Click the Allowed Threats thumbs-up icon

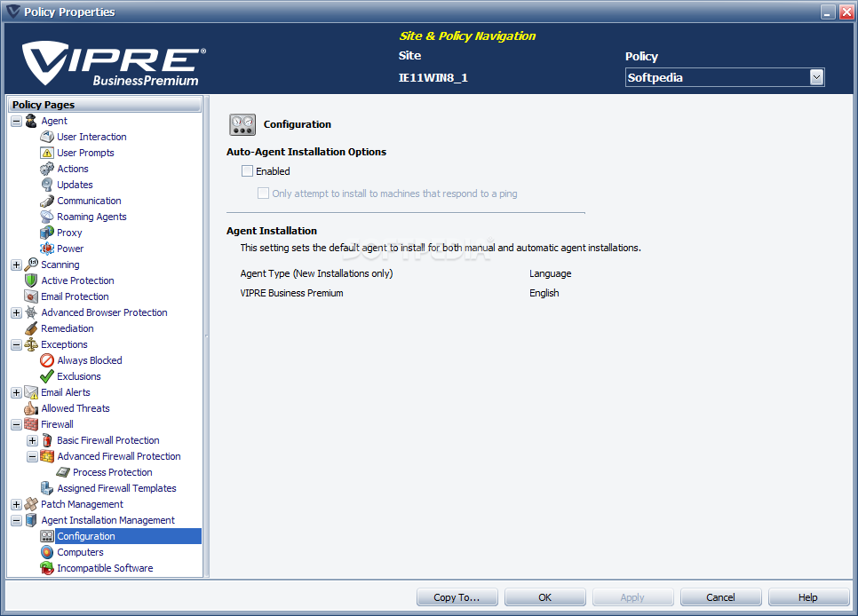click(x=31, y=408)
